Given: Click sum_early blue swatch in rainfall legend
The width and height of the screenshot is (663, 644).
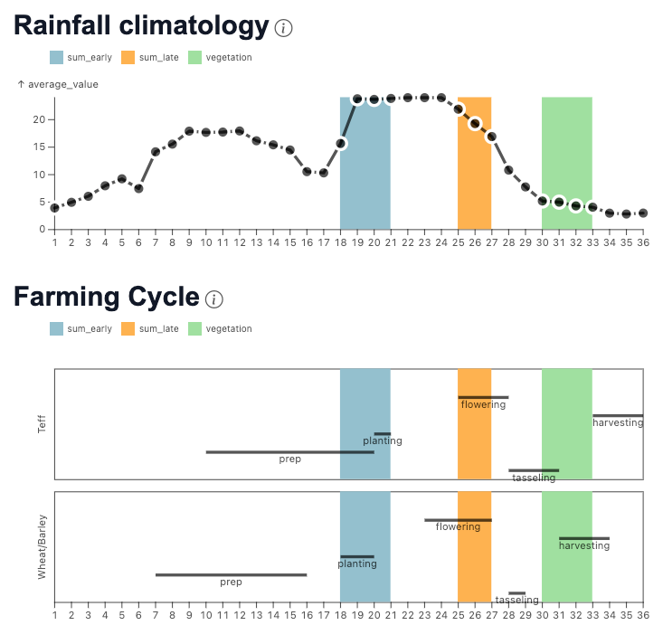Looking at the screenshot, I should 56,57.
